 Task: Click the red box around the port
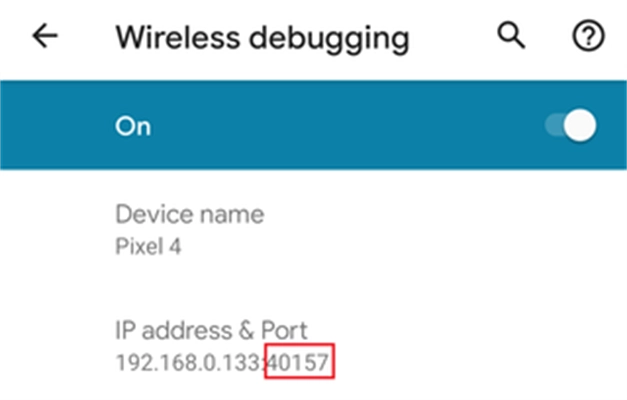299,361
